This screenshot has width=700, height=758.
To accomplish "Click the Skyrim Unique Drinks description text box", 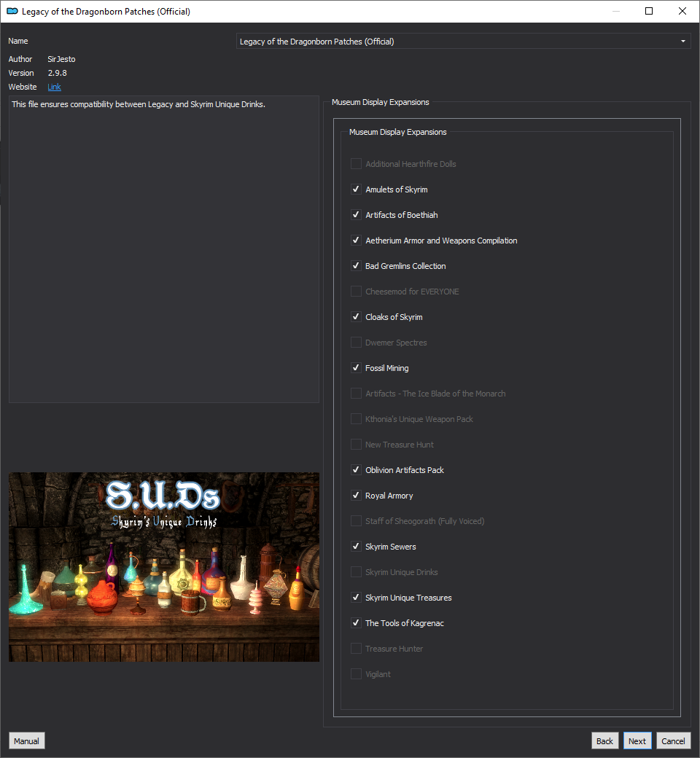I will coord(164,249).
